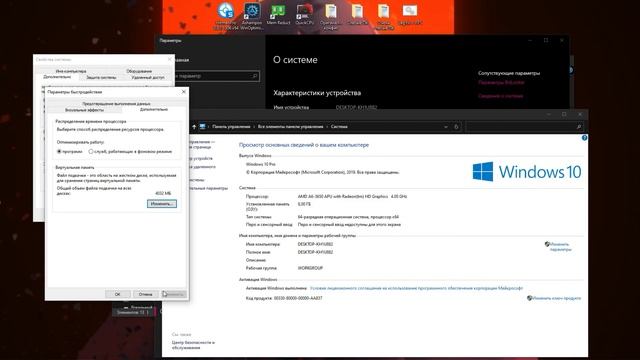The width and height of the screenshot is (640, 360).
Task: Click the refresh icon in Control Panel address bar
Action: pyautogui.click(x=456, y=127)
